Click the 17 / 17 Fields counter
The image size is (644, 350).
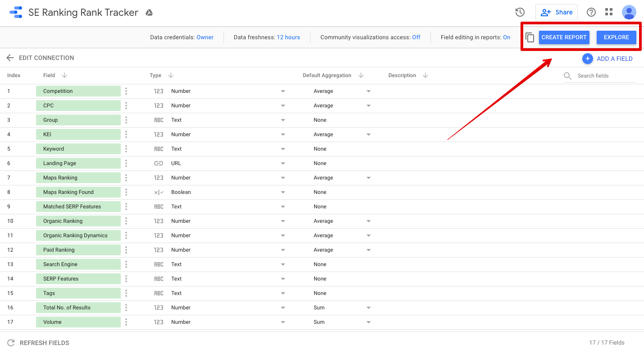[x=607, y=343]
